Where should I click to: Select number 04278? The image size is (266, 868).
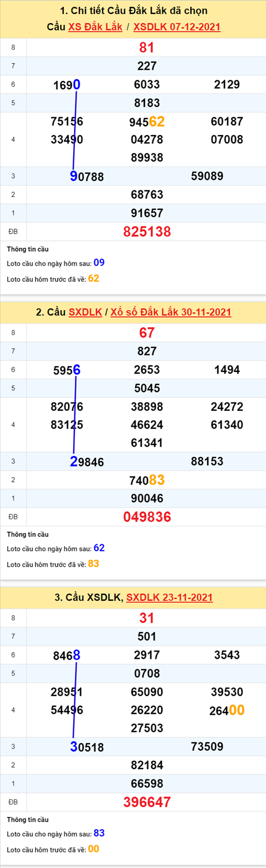point(147,139)
